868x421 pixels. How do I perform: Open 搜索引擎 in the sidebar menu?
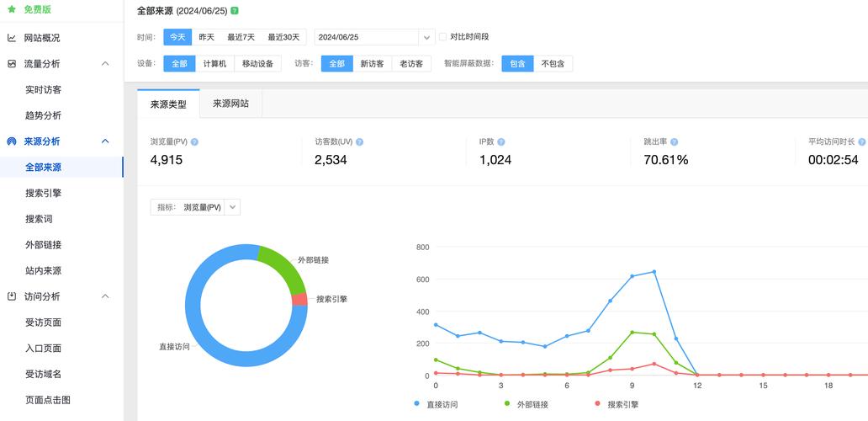click(43, 193)
